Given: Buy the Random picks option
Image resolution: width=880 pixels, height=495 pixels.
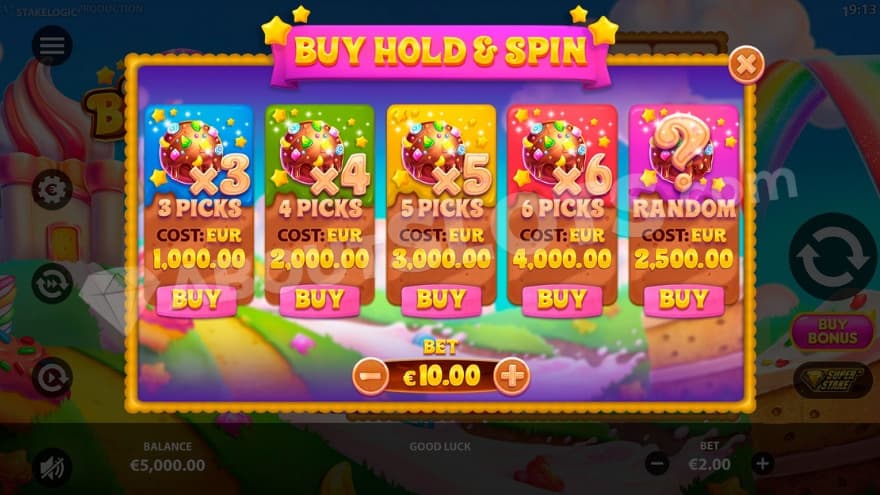Looking at the screenshot, I should pyautogui.click(x=683, y=300).
